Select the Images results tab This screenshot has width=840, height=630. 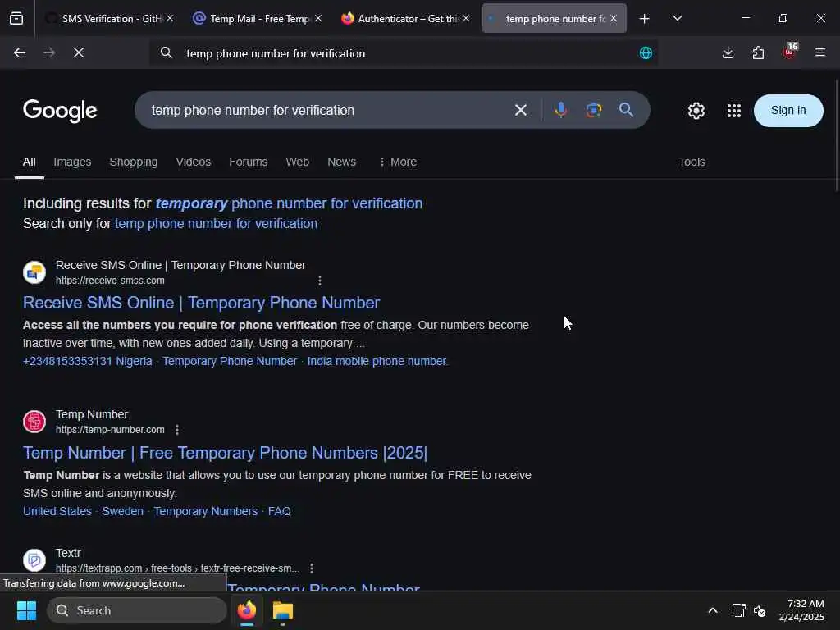point(72,162)
